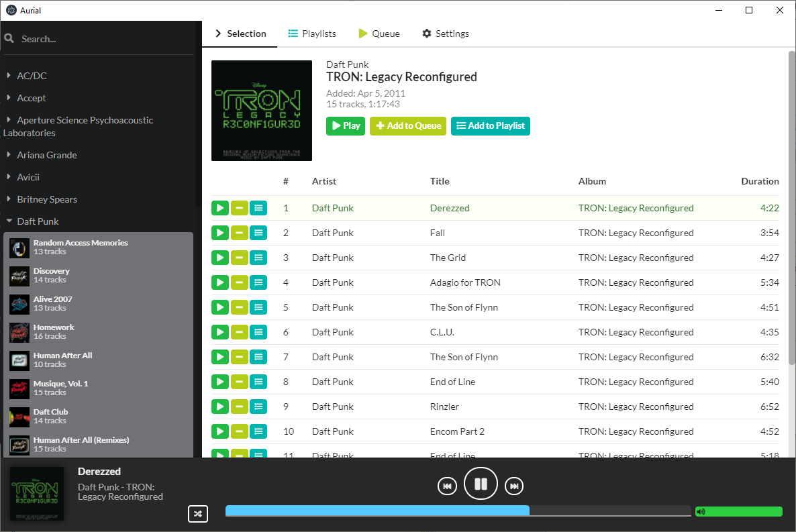Open the Settings tab
The width and height of the screenshot is (796, 532).
pos(445,34)
